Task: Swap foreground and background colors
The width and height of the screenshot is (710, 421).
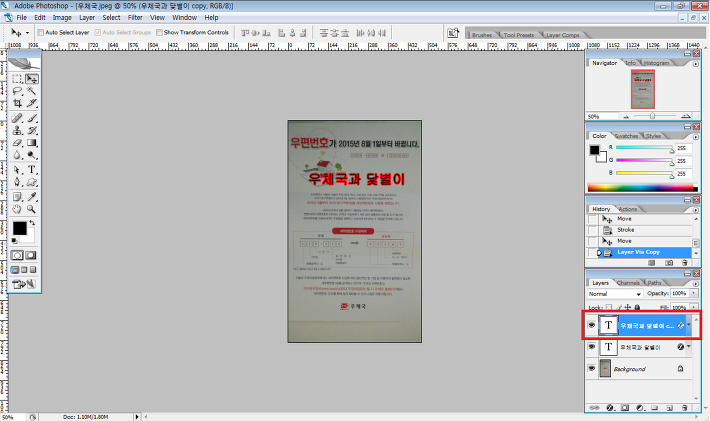Action: (32, 223)
